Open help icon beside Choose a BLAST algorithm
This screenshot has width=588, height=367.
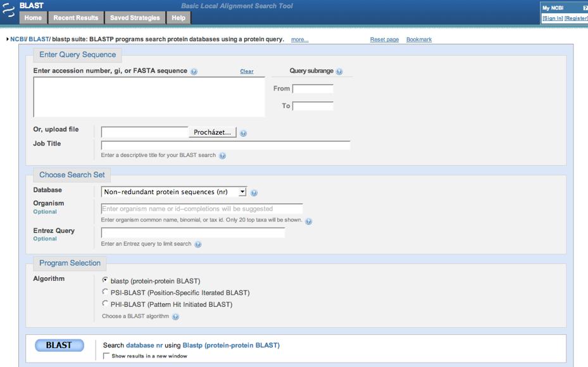(x=175, y=317)
